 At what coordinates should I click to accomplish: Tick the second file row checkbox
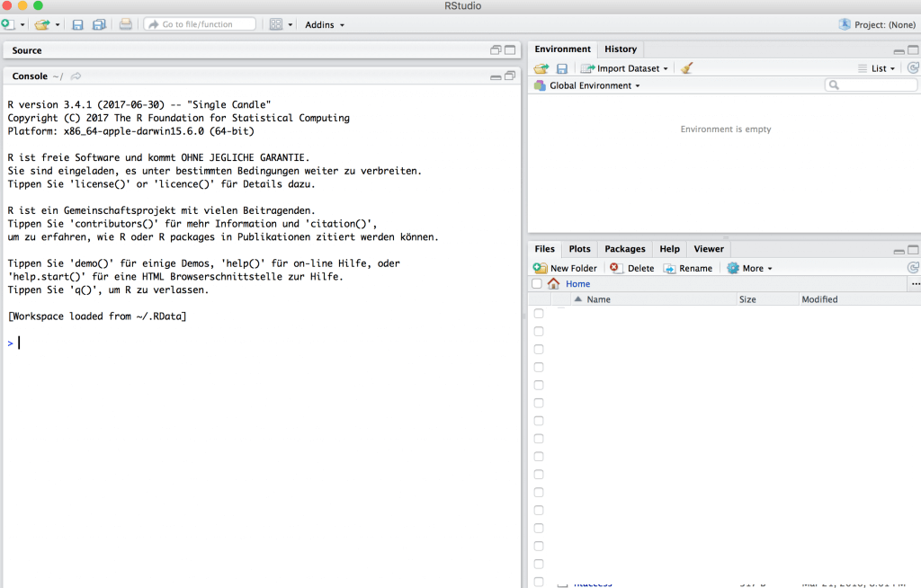click(x=539, y=331)
